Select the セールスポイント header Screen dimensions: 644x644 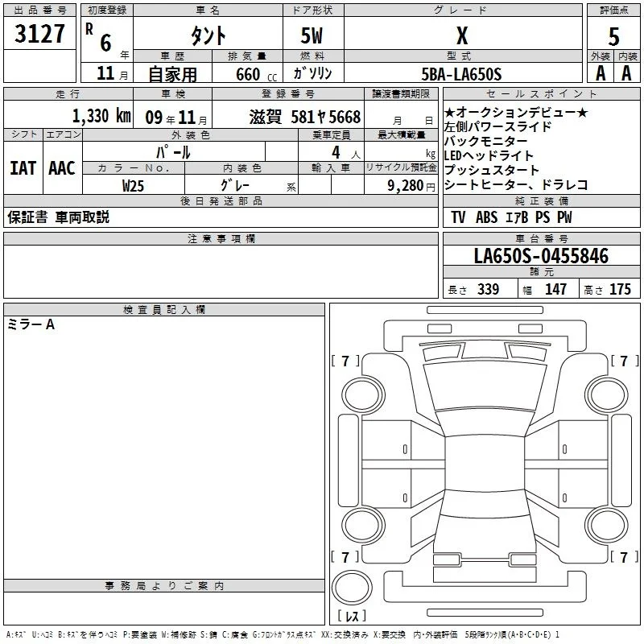click(x=541, y=93)
